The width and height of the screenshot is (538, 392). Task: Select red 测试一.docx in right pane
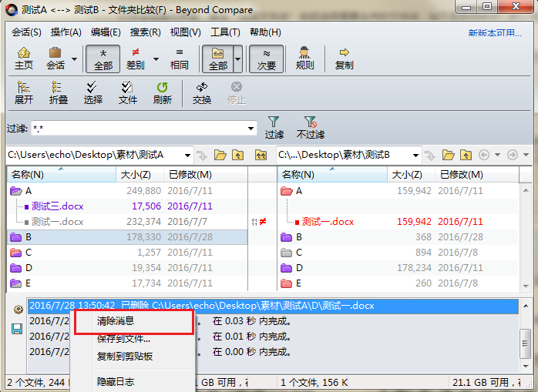click(x=328, y=222)
